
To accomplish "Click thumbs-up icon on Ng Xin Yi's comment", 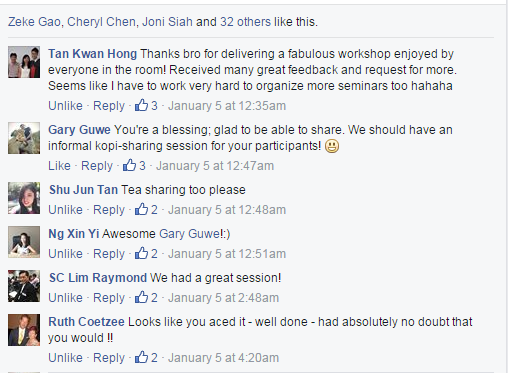I will (x=141, y=253).
